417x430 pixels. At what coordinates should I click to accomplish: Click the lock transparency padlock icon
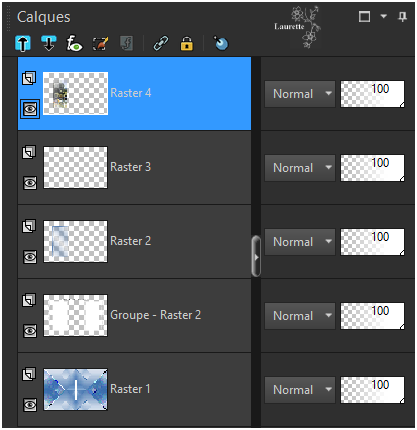(187, 44)
